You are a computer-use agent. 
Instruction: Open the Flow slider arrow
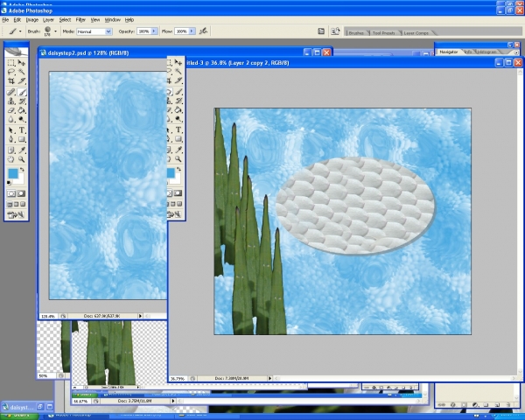[x=192, y=31]
